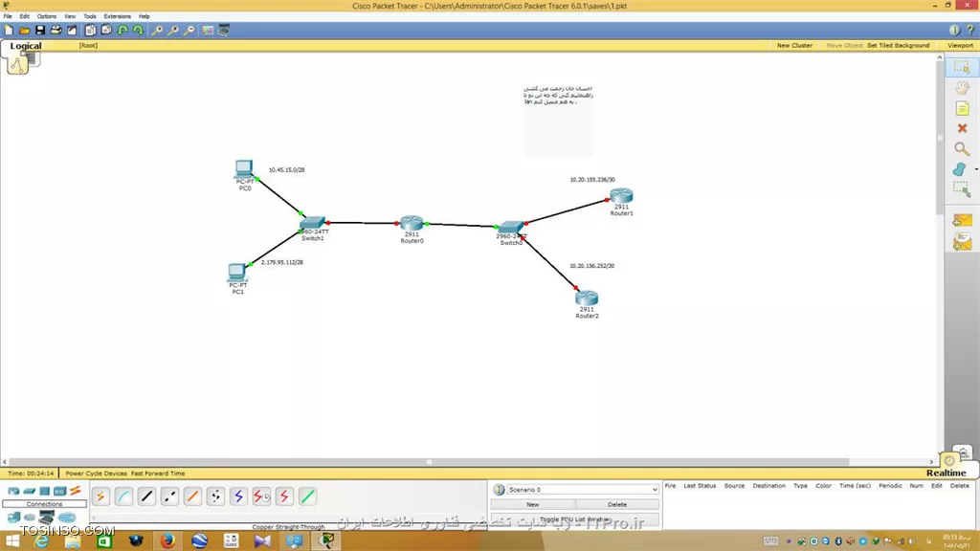This screenshot has height=551, width=980.
Task: Pick the Resize Shape tool
Action: (962, 189)
